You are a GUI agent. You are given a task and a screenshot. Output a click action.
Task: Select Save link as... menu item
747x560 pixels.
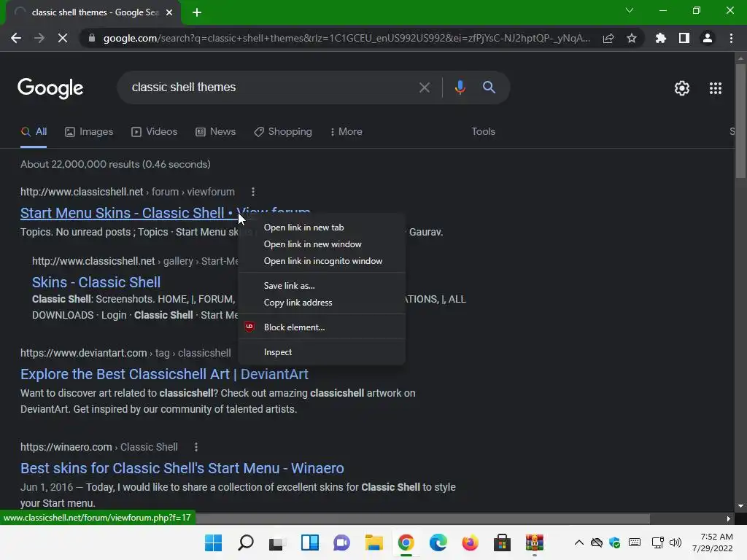[x=322, y=286]
